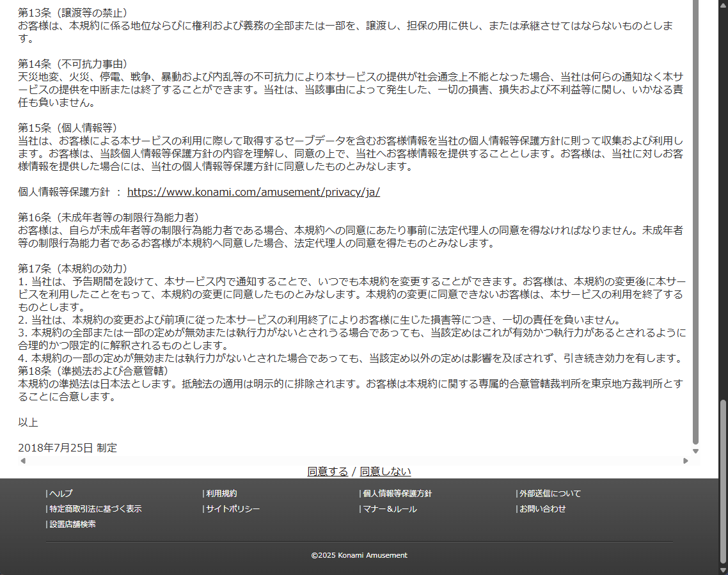Viewport: 728px width, 575px height.
Task: Click the page's main scrollbar thumb
Action: [723, 480]
